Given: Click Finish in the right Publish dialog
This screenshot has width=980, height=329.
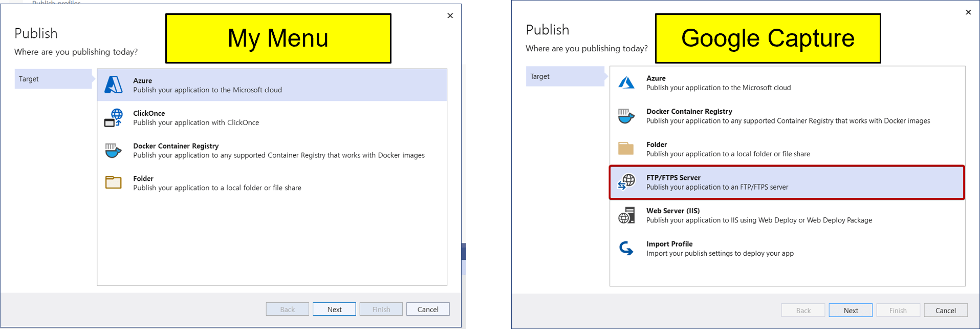Looking at the screenshot, I should [898, 310].
